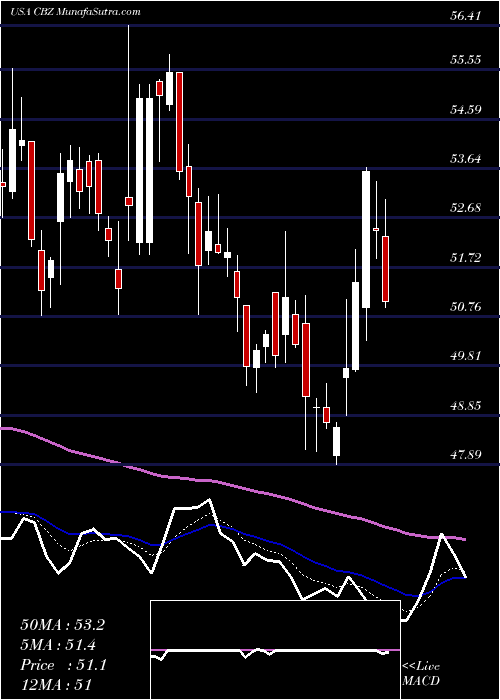Click the 12MA : 51 readout
Viewport: 500px width, 700px height.
[56, 685]
